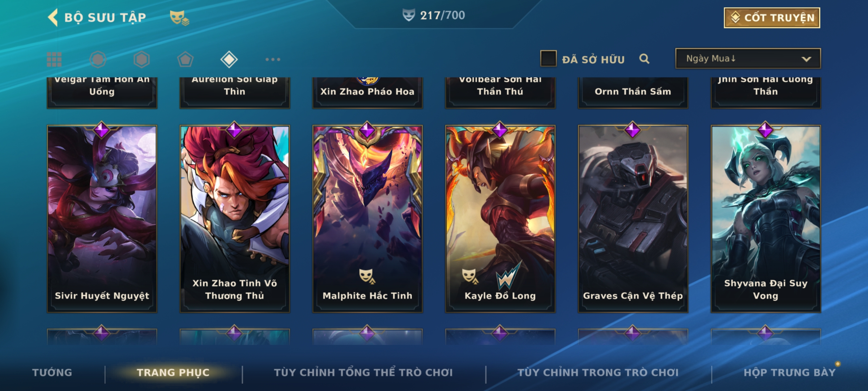Toggle the Đã Sở Hữu checkbox
Screen dimensions: 868x391
[548, 59]
